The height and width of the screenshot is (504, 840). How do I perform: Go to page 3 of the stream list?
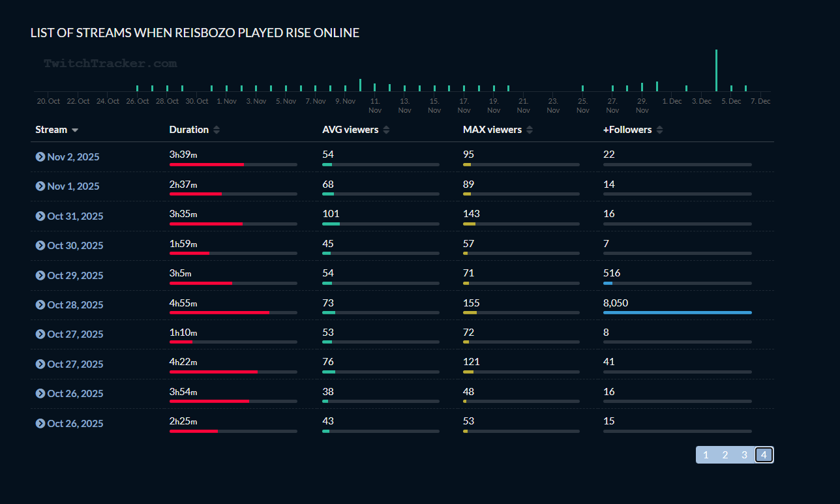[x=744, y=455]
